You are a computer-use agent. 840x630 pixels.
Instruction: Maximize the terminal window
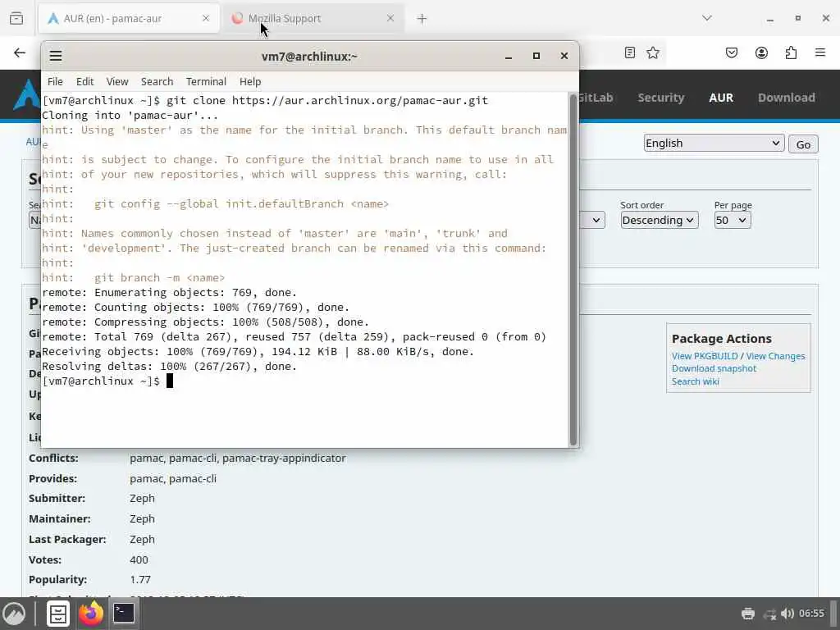tap(536, 56)
